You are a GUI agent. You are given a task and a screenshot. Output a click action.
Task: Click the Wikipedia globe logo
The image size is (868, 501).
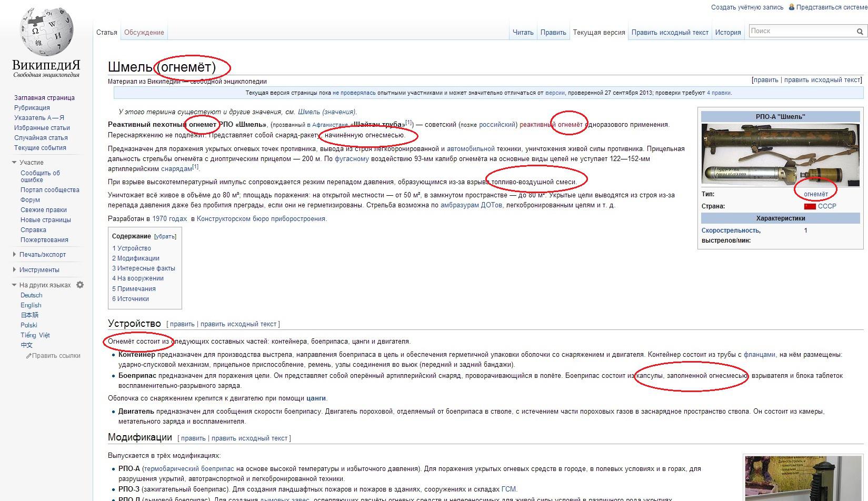click(46, 32)
